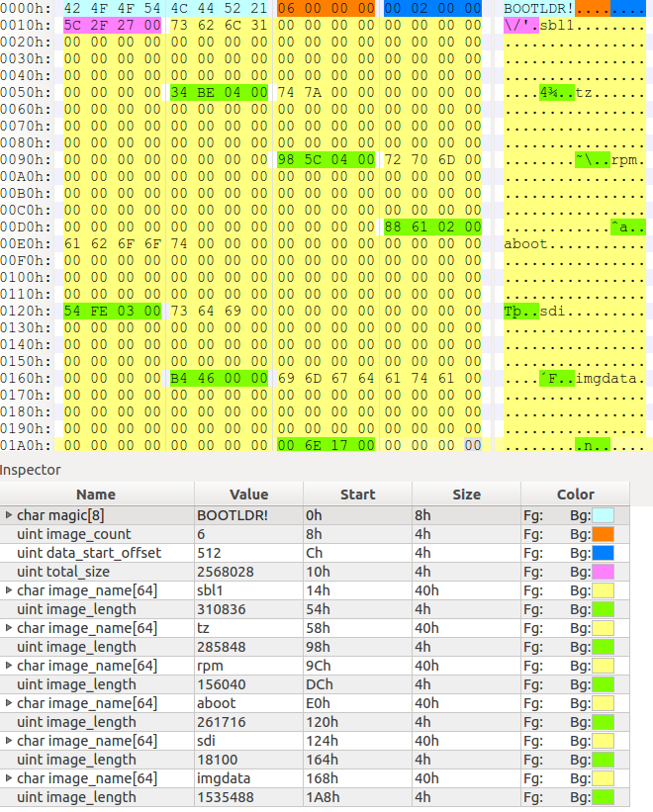Click the hex bytes 73 62 6C 31
This screenshot has width=653, height=812.
(x=220, y=25)
